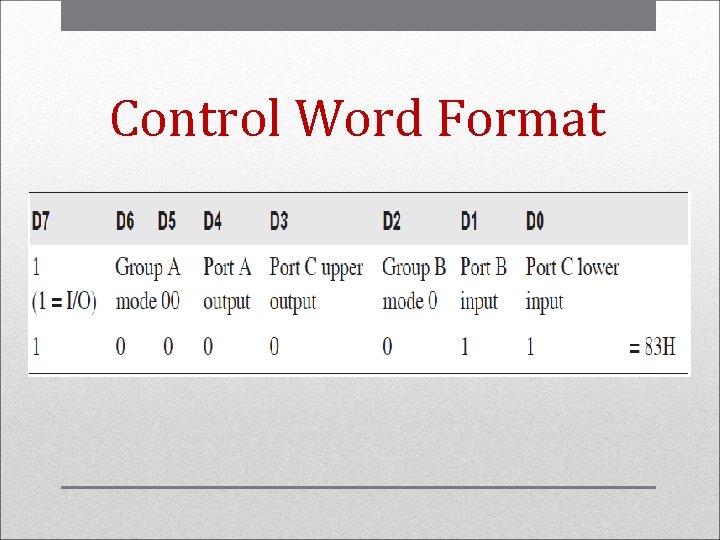Select the D3 column header
The width and height of the screenshot is (720, 540).
coord(279,221)
